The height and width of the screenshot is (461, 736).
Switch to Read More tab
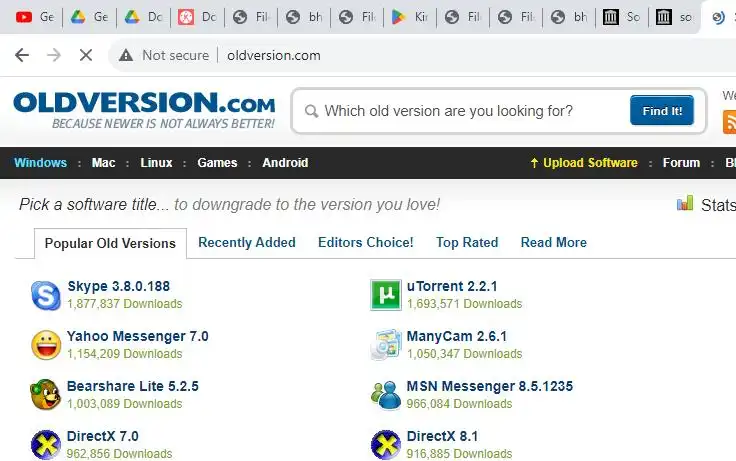pyautogui.click(x=554, y=242)
